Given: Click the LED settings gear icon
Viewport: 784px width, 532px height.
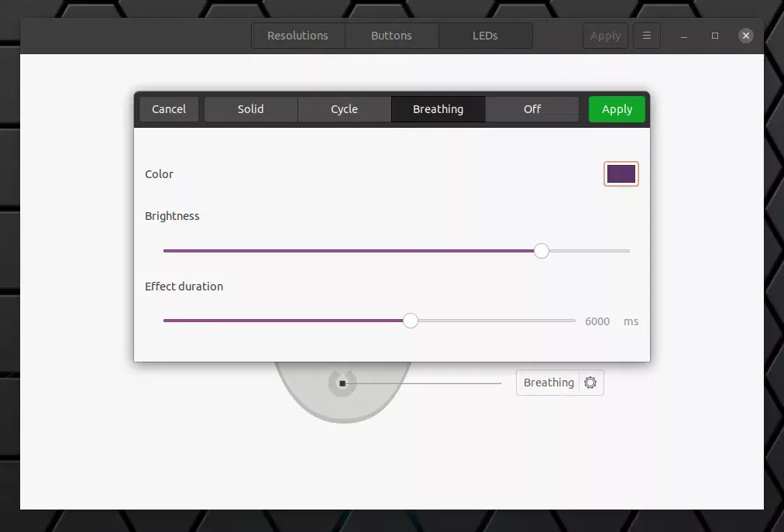Looking at the screenshot, I should point(590,383).
